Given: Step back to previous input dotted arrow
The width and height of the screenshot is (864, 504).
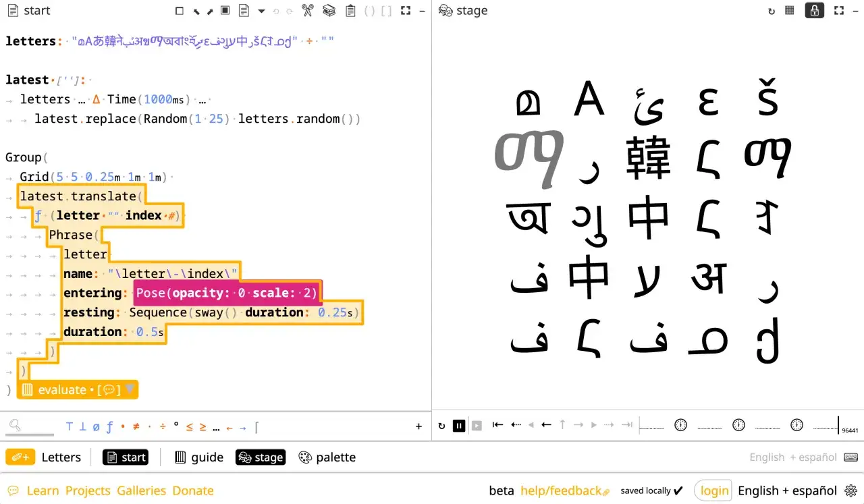Looking at the screenshot, I should tap(516, 425).
